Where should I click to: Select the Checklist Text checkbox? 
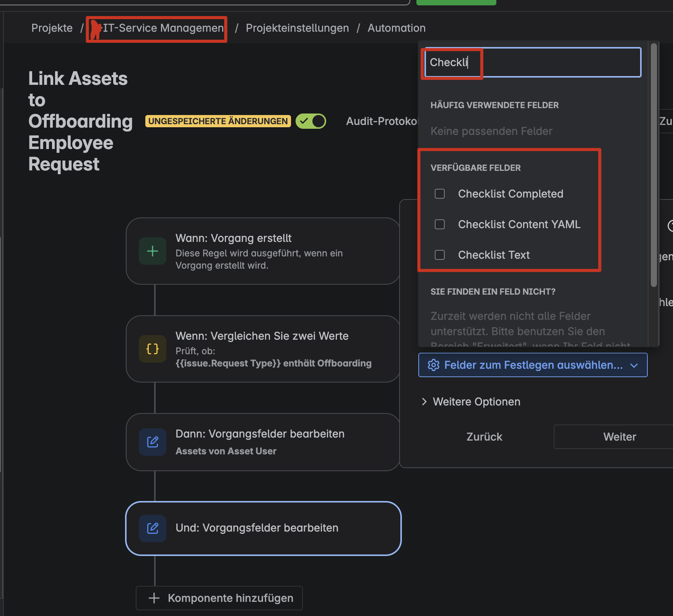(440, 255)
